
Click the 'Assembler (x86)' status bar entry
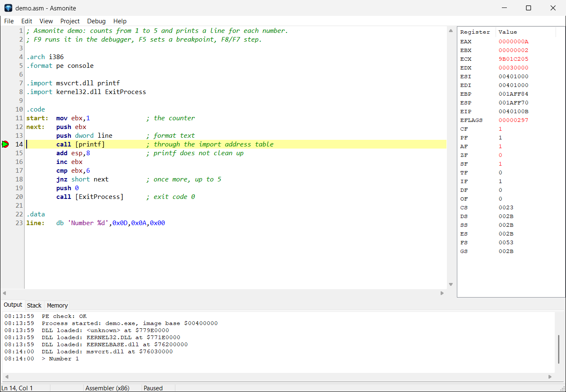click(x=107, y=388)
